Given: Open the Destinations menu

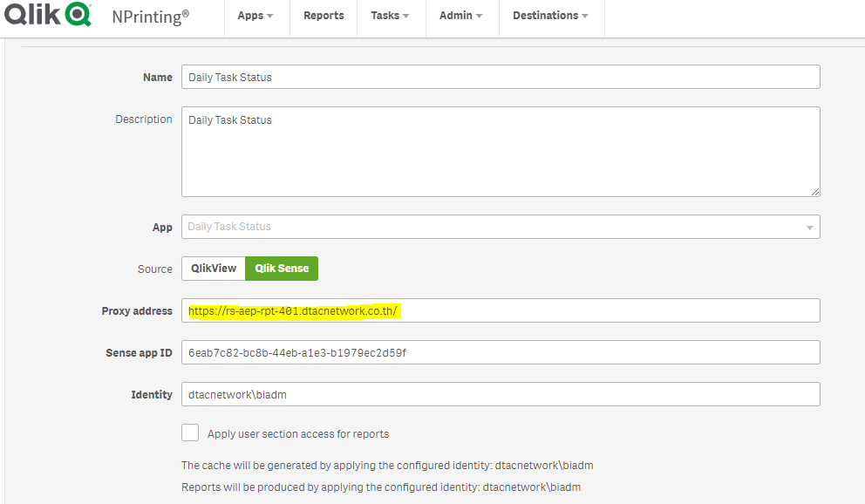Looking at the screenshot, I should (550, 16).
